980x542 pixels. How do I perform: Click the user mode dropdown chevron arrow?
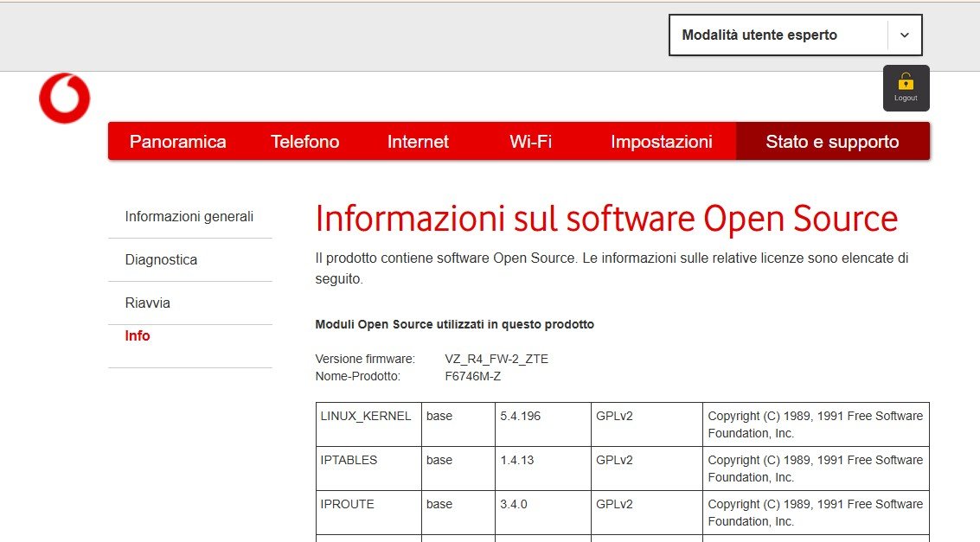tap(905, 35)
